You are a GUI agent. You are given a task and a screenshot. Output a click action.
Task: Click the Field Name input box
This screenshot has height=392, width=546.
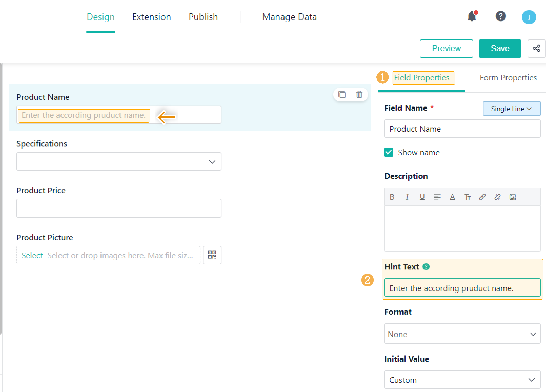point(462,129)
